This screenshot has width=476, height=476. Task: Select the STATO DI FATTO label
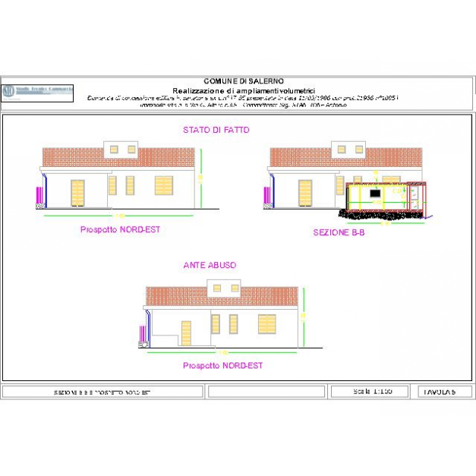pos(216,130)
